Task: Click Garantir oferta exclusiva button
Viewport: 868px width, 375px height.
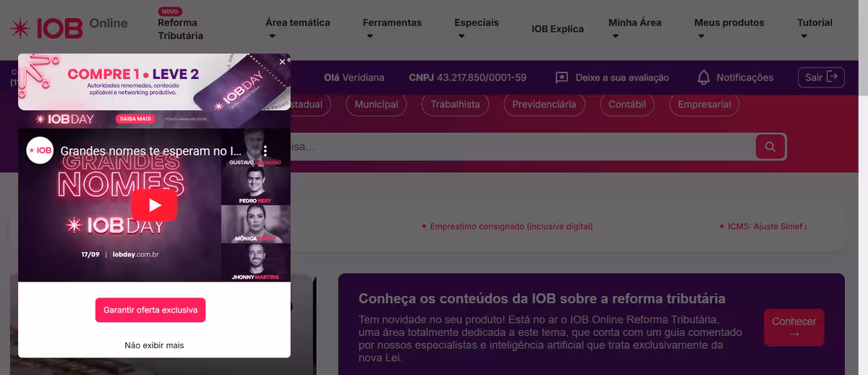Action: (x=150, y=310)
